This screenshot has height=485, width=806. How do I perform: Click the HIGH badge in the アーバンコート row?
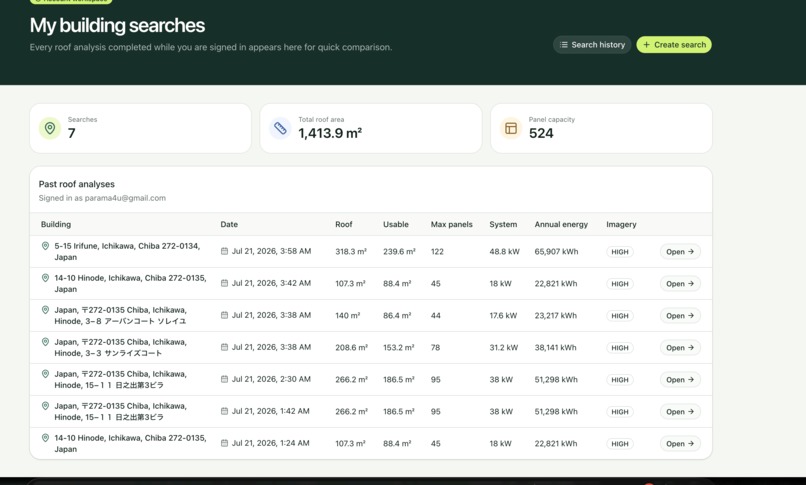[620, 315]
